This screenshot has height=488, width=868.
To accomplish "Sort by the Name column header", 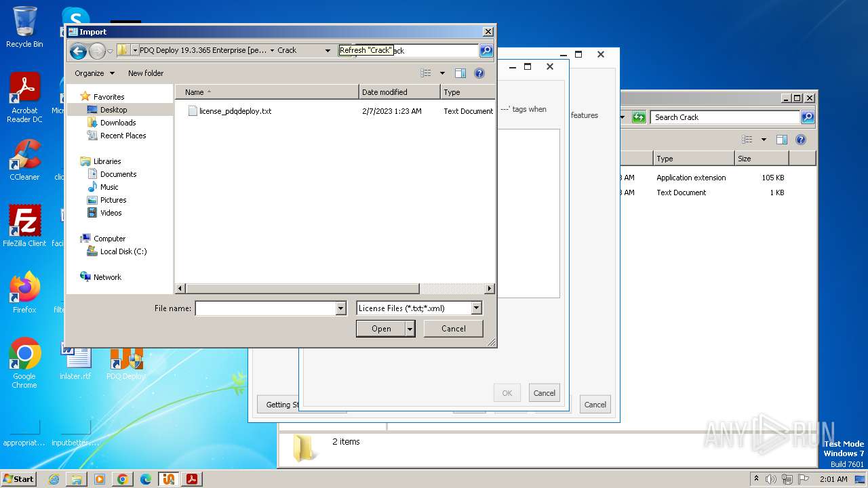I will 267,92.
